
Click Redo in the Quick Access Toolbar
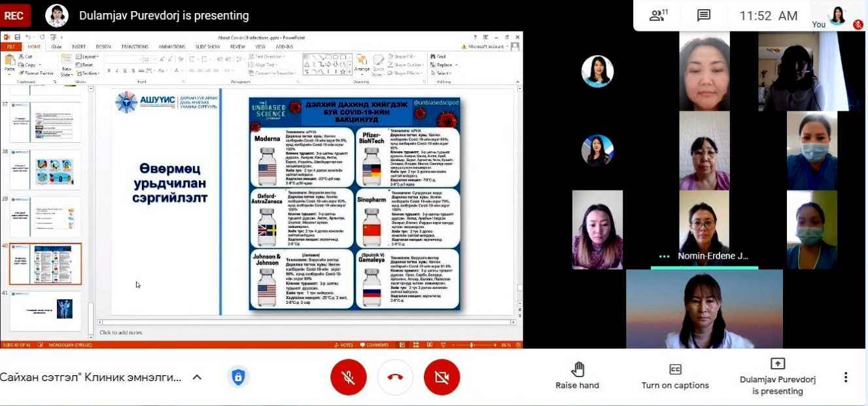(42, 37)
